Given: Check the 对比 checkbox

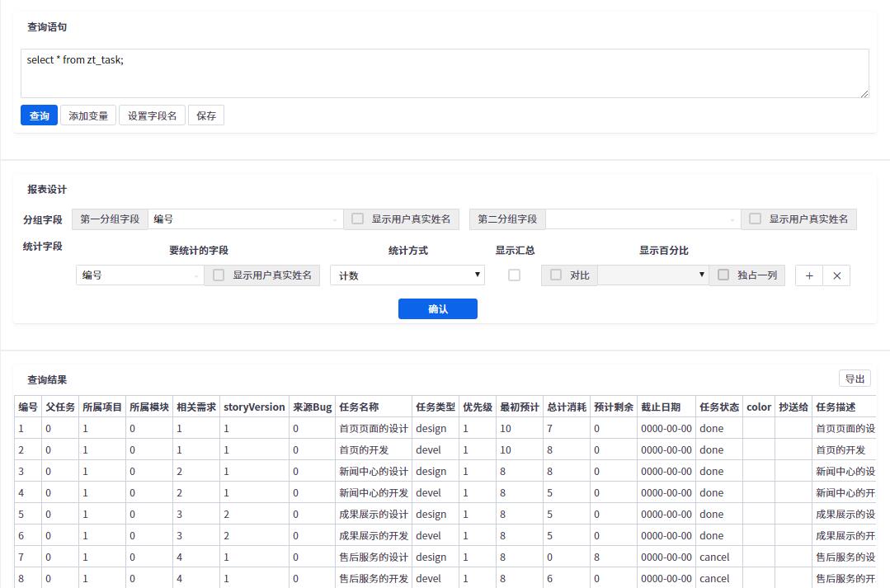Looking at the screenshot, I should (556, 275).
